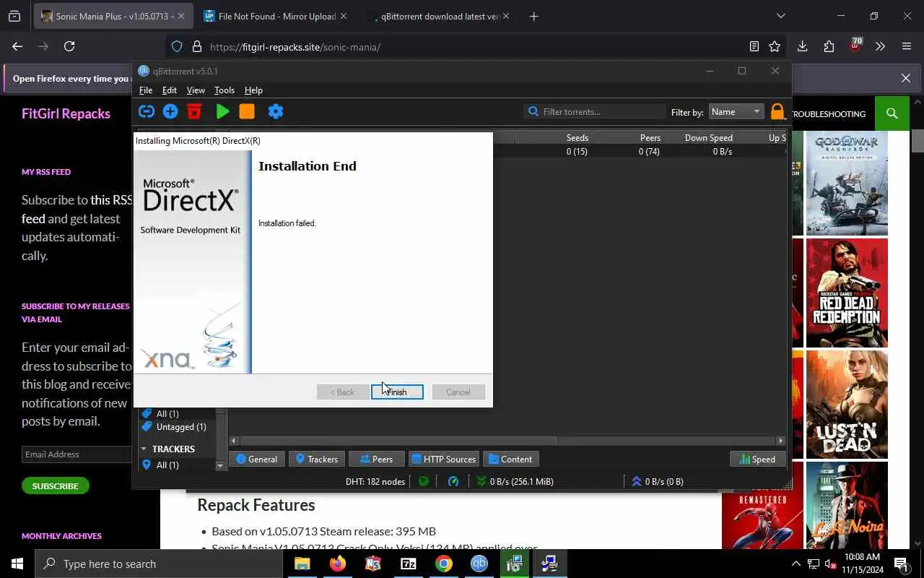
Task: Open the Peers tab in qBittorrent
Action: click(376, 459)
